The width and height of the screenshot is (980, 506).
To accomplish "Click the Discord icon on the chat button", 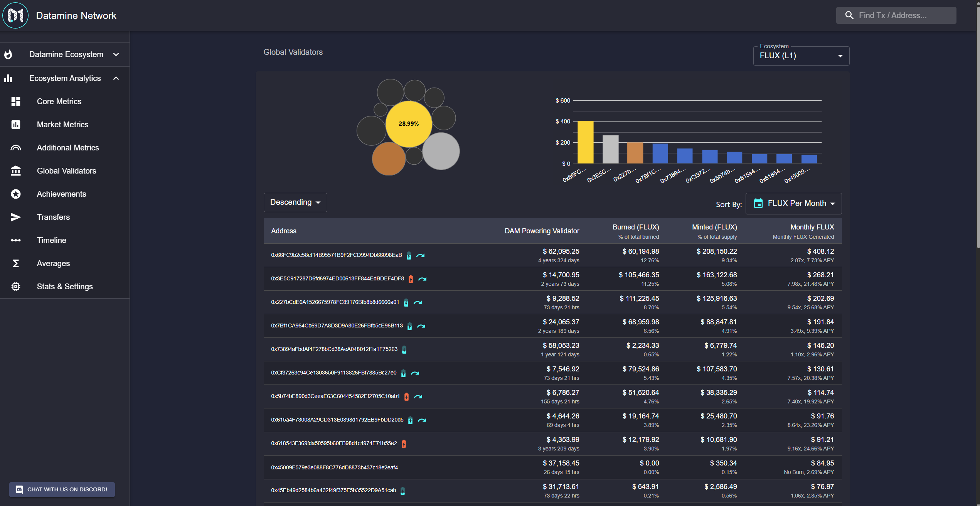I will (x=19, y=489).
